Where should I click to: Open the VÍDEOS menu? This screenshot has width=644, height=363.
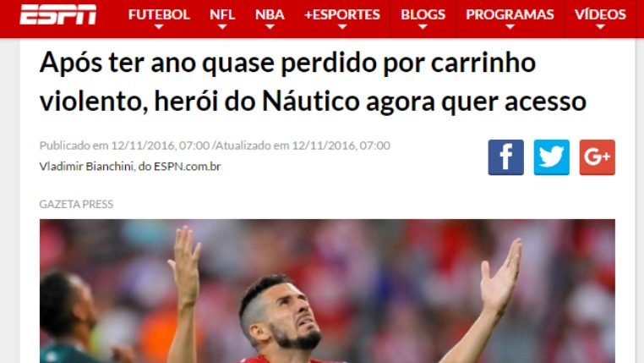click(600, 14)
